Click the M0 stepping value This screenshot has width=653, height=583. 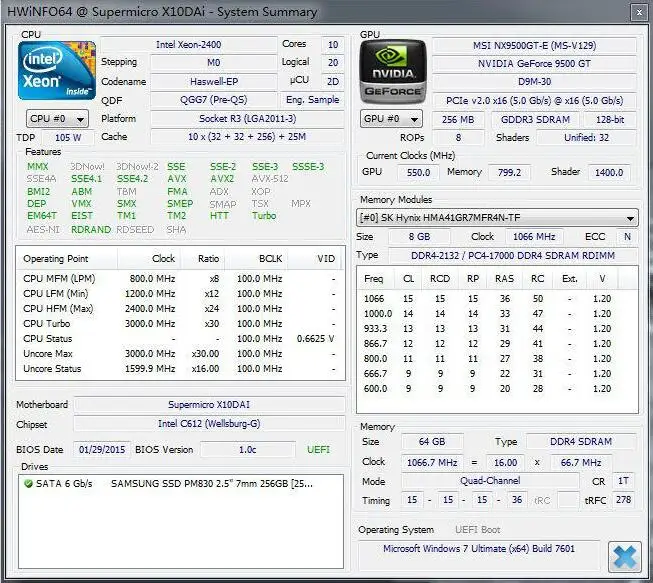pyautogui.click(x=214, y=62)
